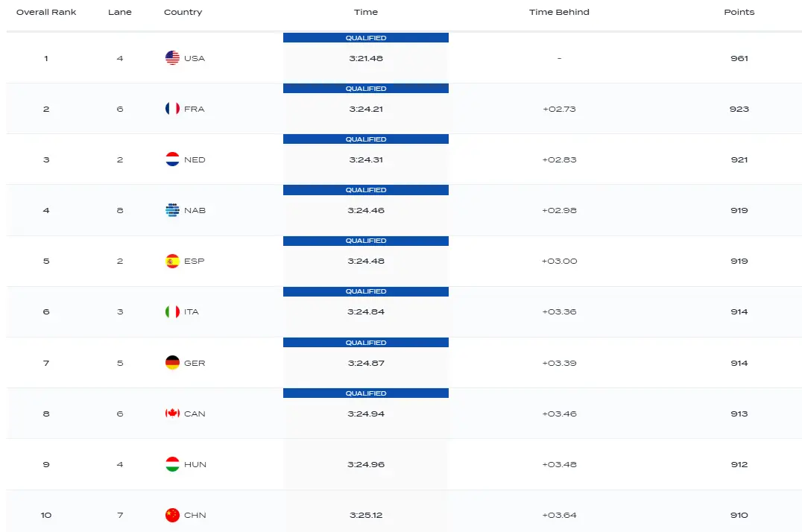Click the France flag icon
The image size is (802, 532).
point(172,109)
